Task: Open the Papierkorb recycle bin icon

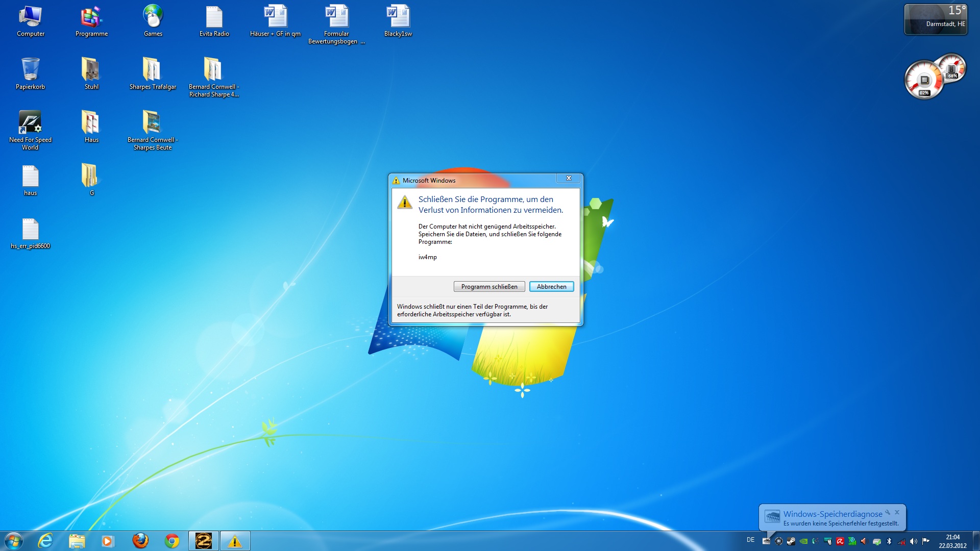Action: [30, 69]
